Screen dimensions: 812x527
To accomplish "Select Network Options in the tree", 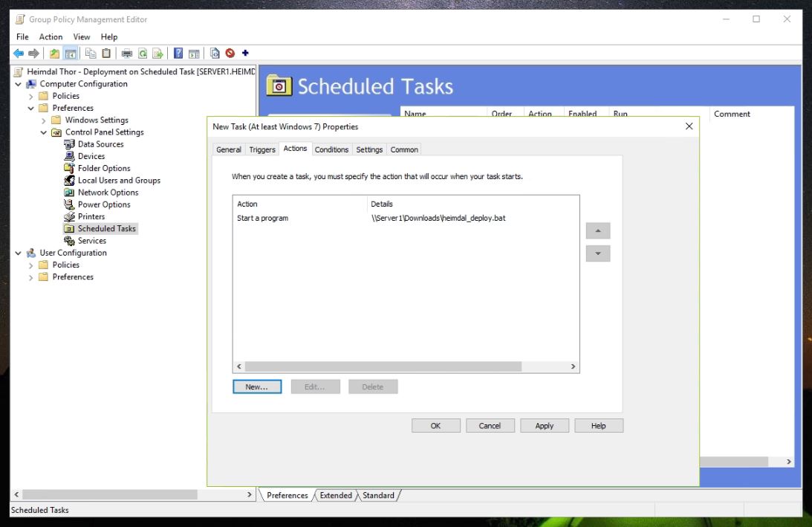I will pyautogui.click(x=108, y=193).
